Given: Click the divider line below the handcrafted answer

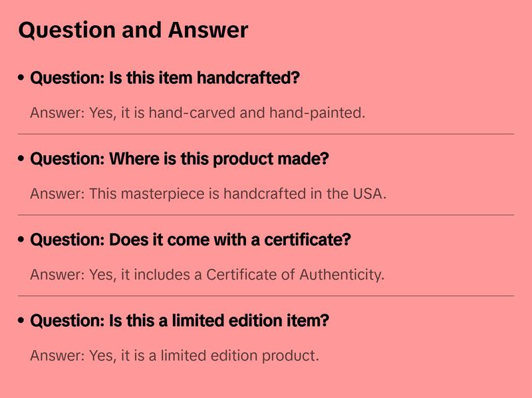Looking at the screenshot, I should (266, 134).
